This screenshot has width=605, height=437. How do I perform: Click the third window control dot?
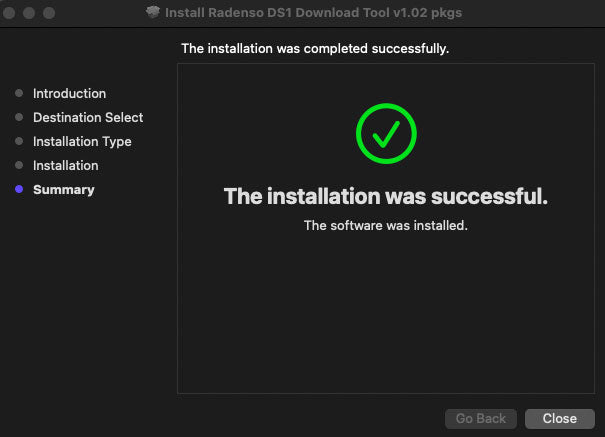coord(49,13)
